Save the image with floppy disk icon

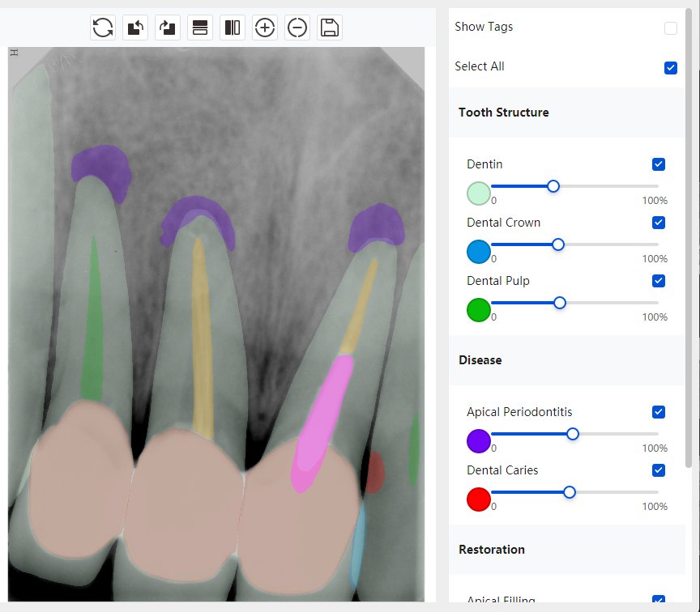(330, 28)
